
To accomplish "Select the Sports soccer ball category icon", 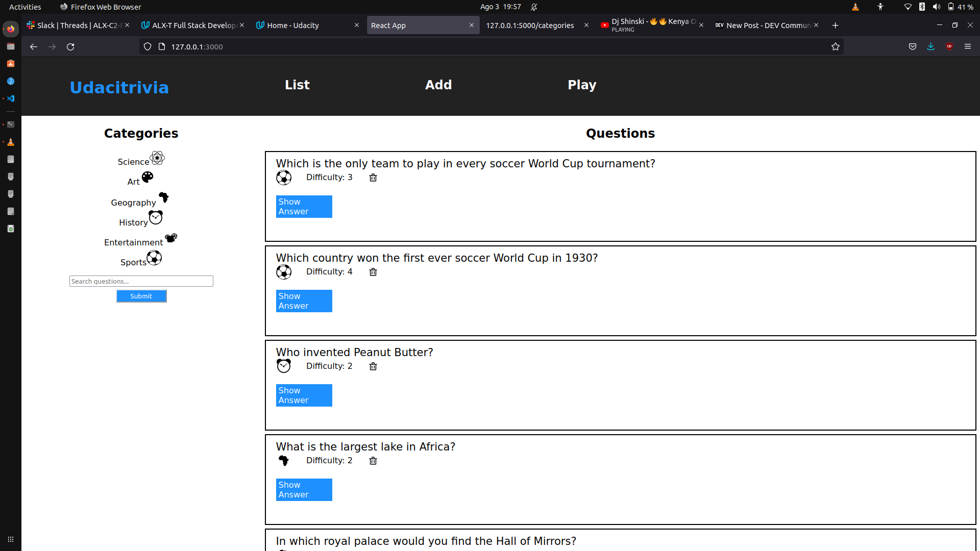I will tap(154, 258).
